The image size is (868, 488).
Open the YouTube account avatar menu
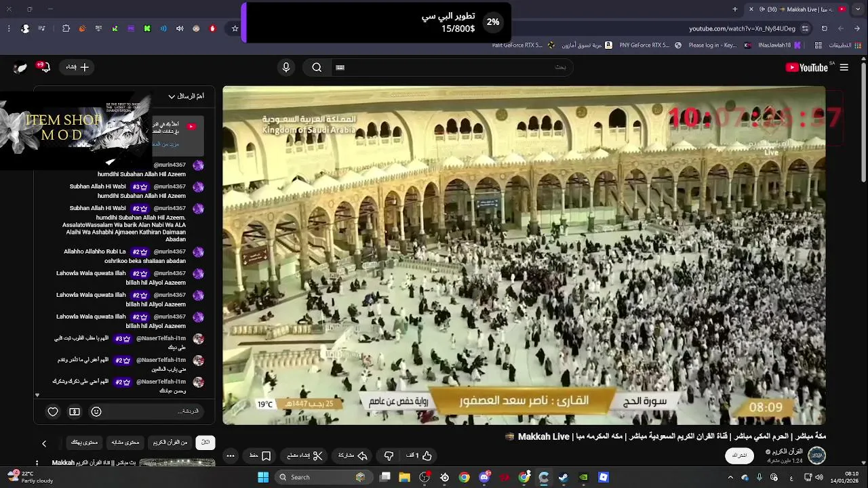coord(20,67)
